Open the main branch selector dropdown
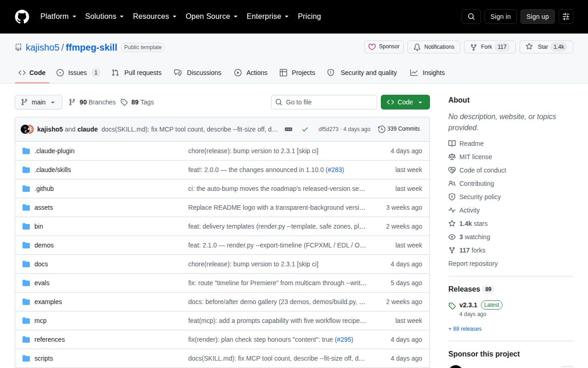 (39, 102)
